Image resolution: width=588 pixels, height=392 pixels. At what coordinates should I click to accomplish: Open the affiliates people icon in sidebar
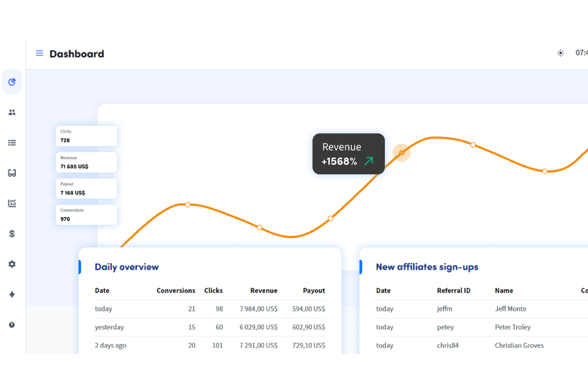[12, 112]
